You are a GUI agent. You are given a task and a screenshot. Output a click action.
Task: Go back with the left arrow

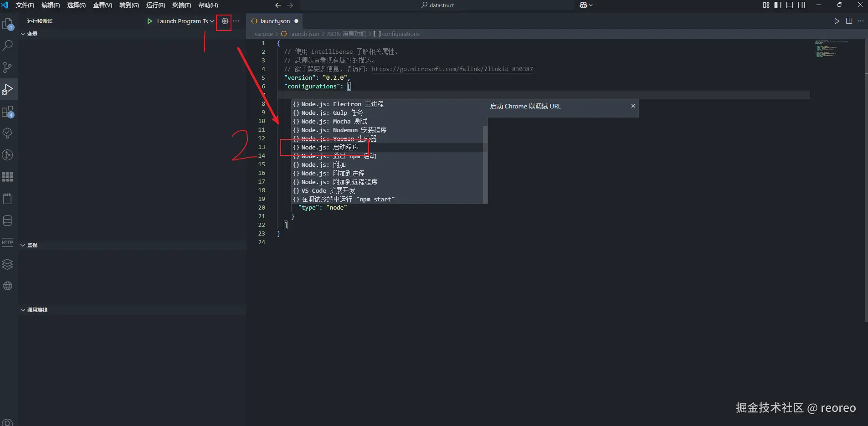(278, 5)
